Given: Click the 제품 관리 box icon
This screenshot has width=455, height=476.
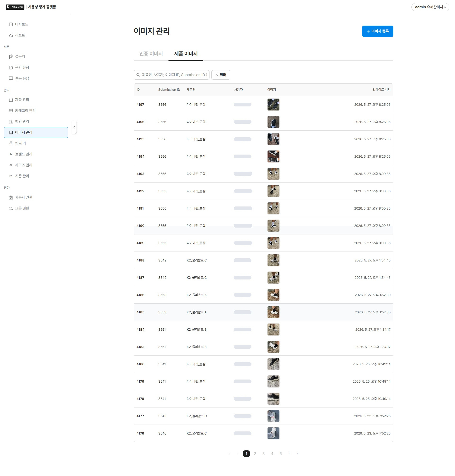Looking at the screenshot, I should 11,100.
